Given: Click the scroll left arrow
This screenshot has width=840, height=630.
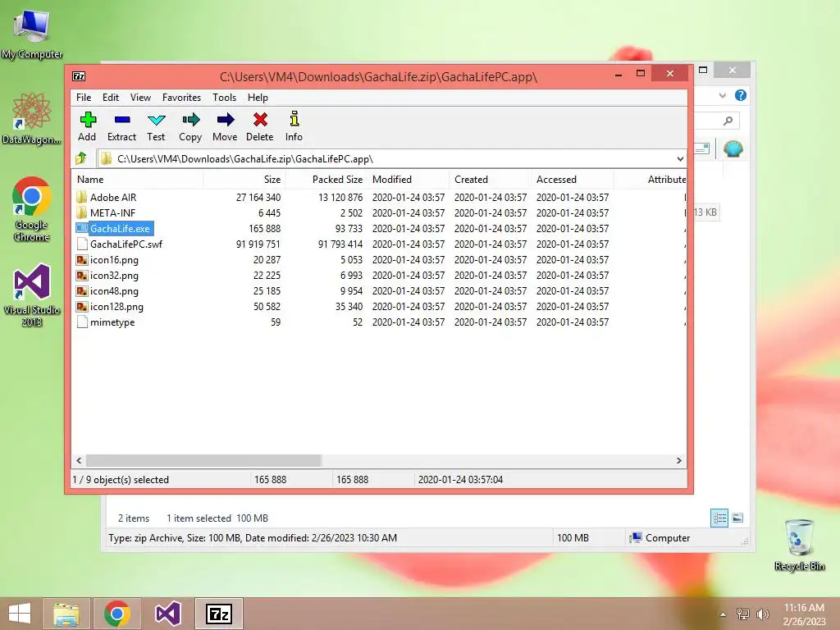Looking at the screenshot, I should (80, 461).
